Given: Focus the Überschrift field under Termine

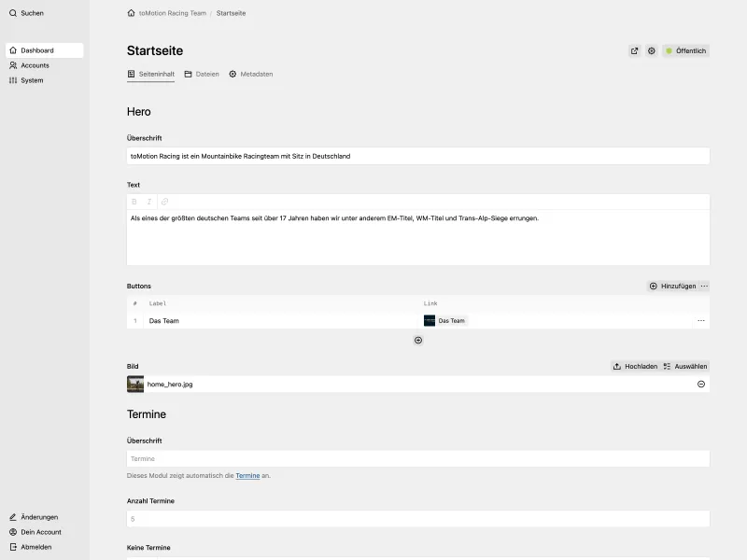Looking at the screenshot, I should pyautogui.click(x=418, y=458).
